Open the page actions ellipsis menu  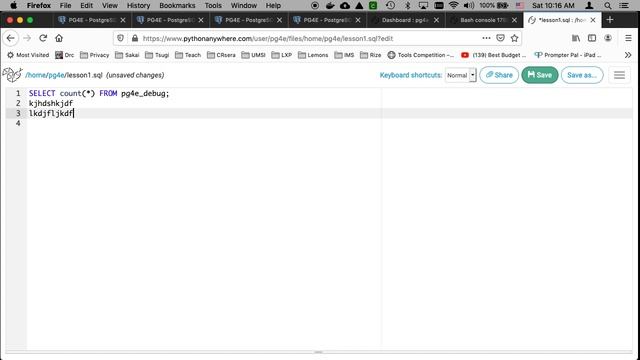click(x=486, y=38)
